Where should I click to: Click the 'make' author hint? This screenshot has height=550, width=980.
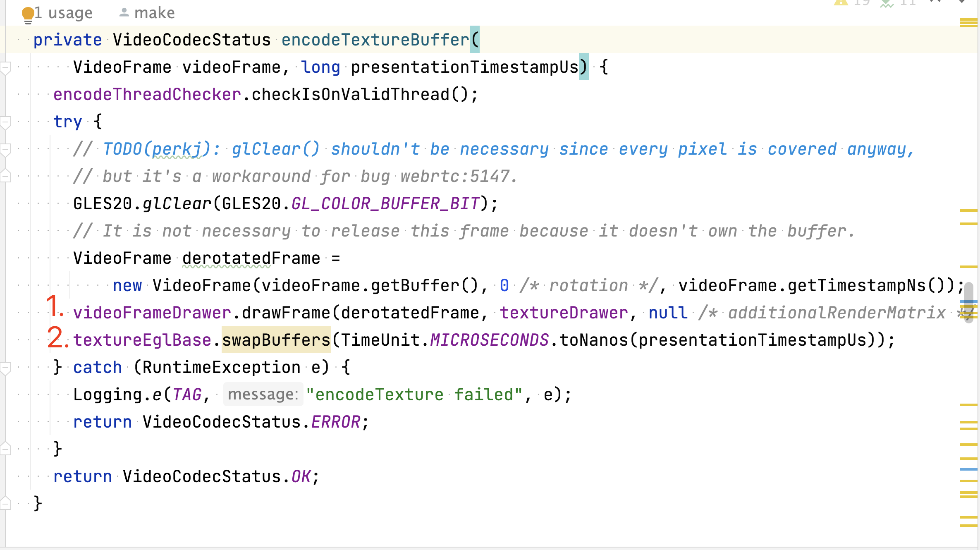(155, 13)
